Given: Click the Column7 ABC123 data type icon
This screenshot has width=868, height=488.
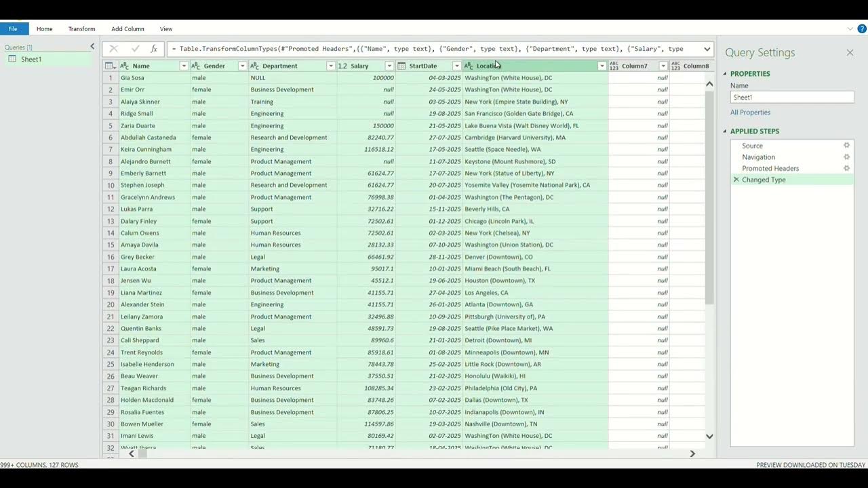Looking at the screenshot, I should [x=614, y=66].
